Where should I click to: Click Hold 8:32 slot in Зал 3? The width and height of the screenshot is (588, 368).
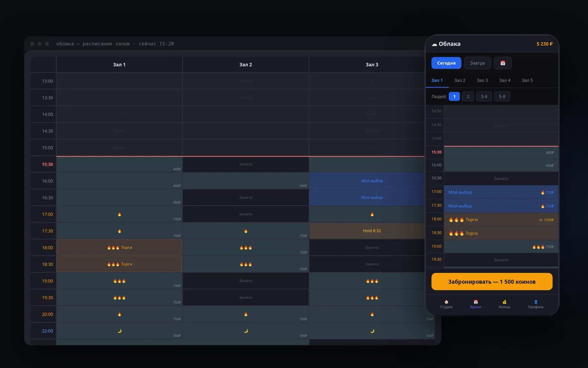[x=367, y=231]
